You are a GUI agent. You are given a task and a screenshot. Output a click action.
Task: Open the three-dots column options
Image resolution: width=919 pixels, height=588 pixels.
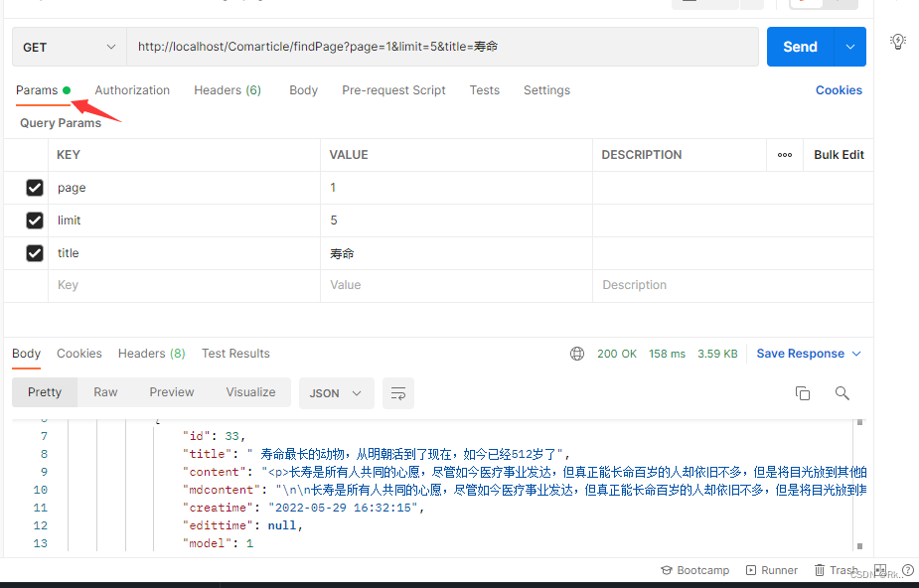785,155
